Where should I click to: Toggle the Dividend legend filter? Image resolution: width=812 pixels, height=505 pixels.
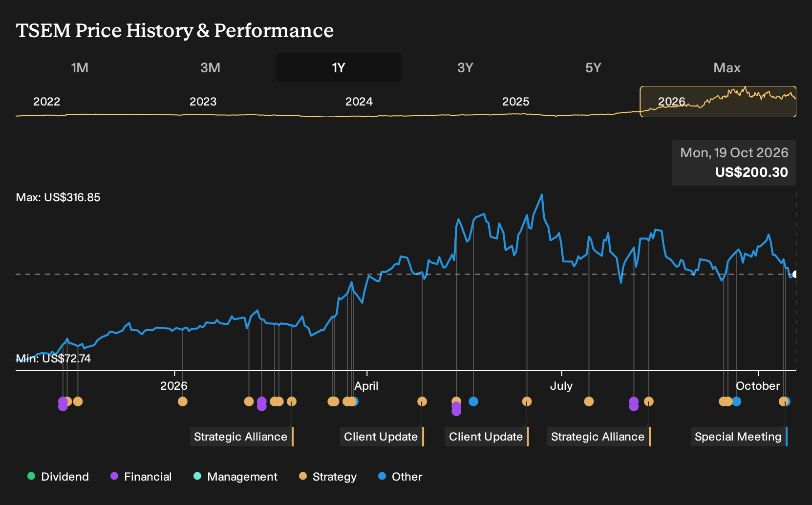58,476
